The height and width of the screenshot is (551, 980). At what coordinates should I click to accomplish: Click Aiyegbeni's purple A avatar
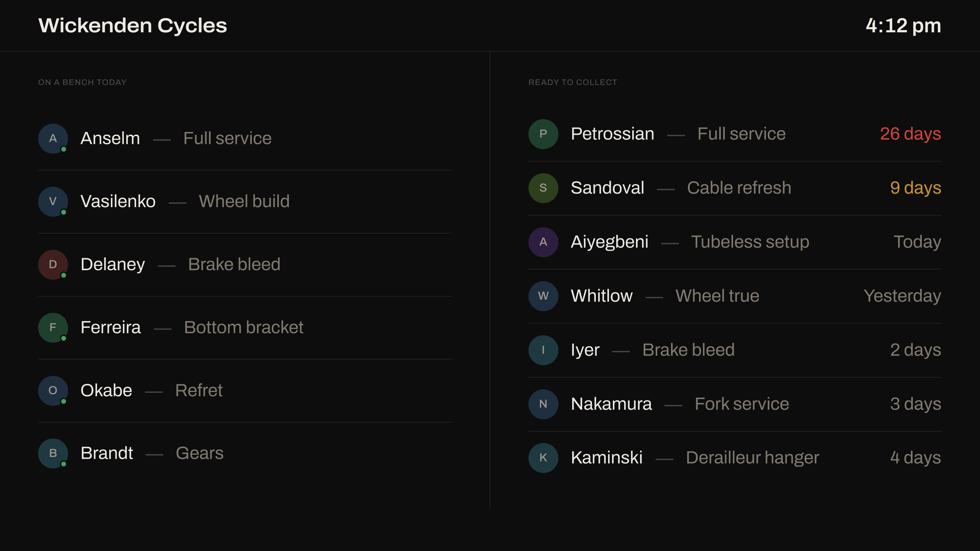point(543,242)
